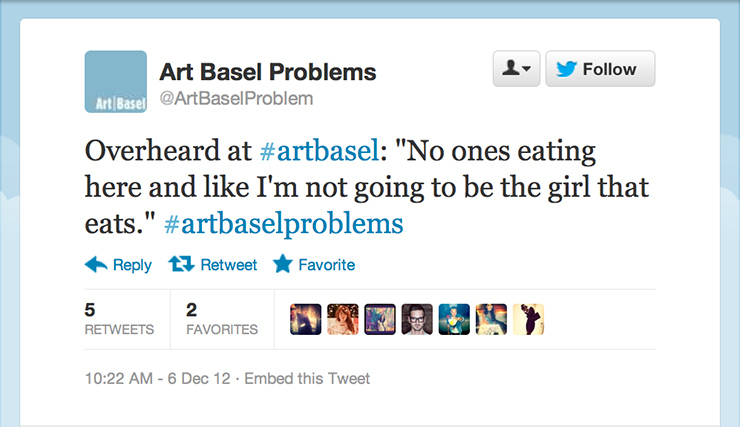Open the @ArtBaselProblem handle link
This screenshot has height=427, width=740.
[236, 98]
